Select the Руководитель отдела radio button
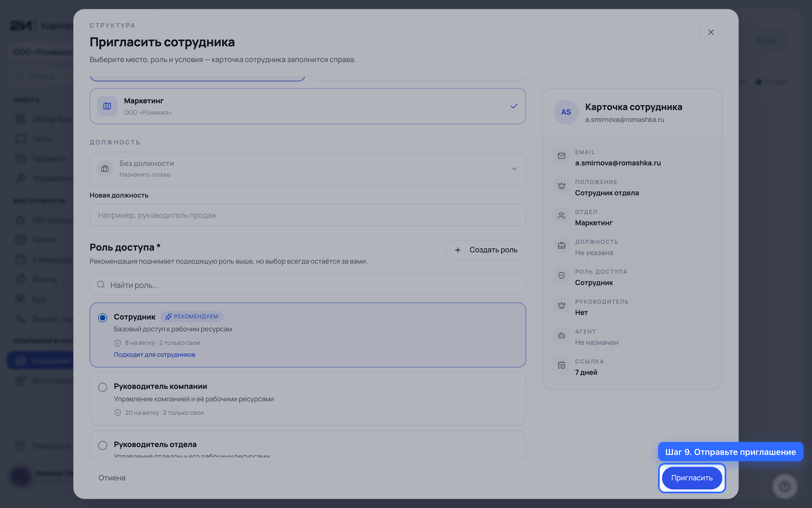The height and width of the screenshot is (508, 812). [x=103, y=445]
